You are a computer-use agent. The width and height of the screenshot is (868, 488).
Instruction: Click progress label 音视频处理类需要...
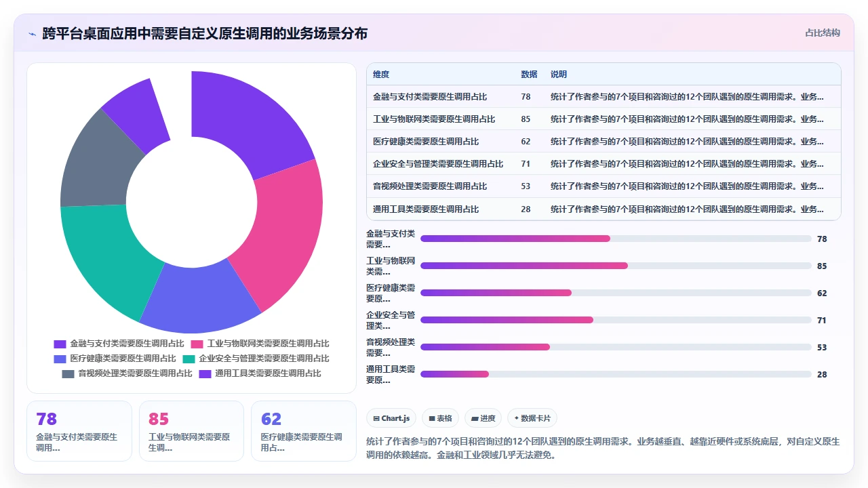tap(391, 347)
